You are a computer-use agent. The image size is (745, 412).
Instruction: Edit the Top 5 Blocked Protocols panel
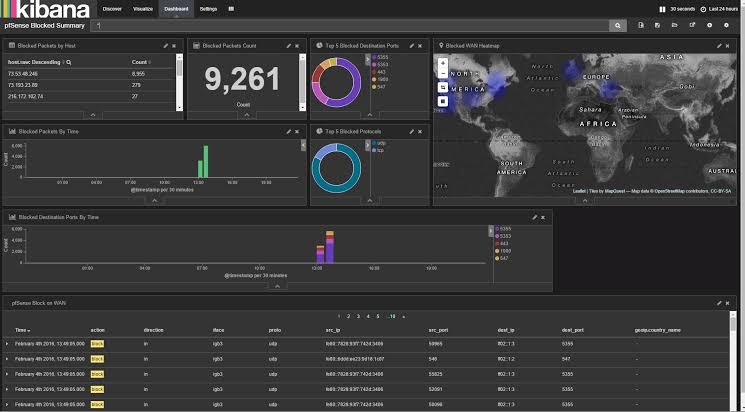411,132
